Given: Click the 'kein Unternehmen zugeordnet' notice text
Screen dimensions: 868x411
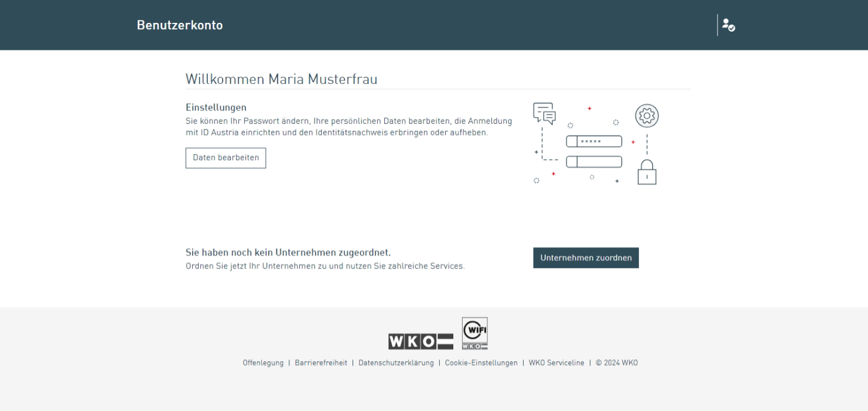Looking at the screenshot, I should (x=288, y=253).
